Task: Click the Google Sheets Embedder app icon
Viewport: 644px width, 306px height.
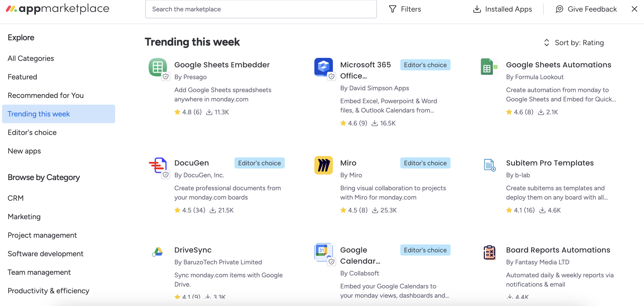Action: [x=158, y=67]
